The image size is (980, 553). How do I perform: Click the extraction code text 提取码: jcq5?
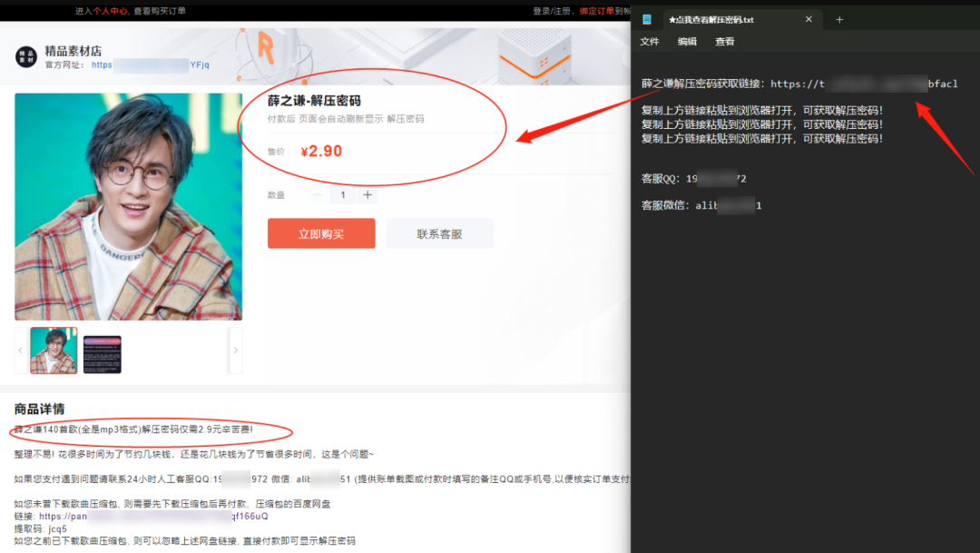click(x=41, y=529)
